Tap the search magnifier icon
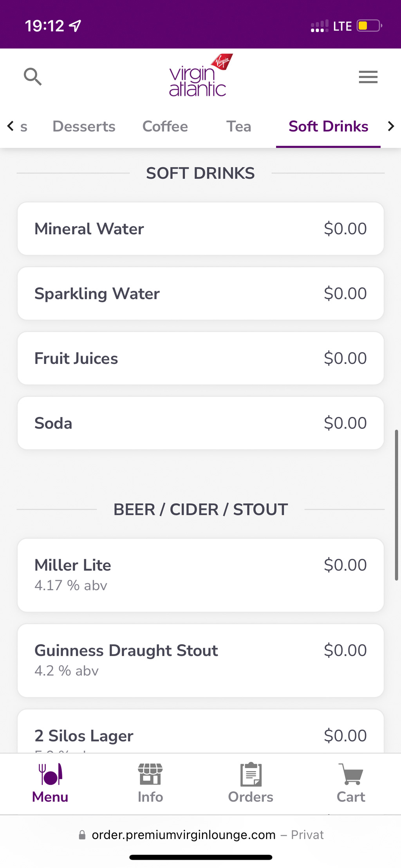401x868 pixels. (33, 76)
